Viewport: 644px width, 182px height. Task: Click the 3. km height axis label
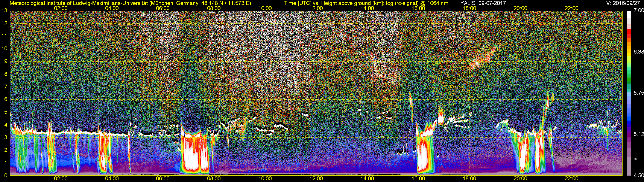(x=6, y=137)
